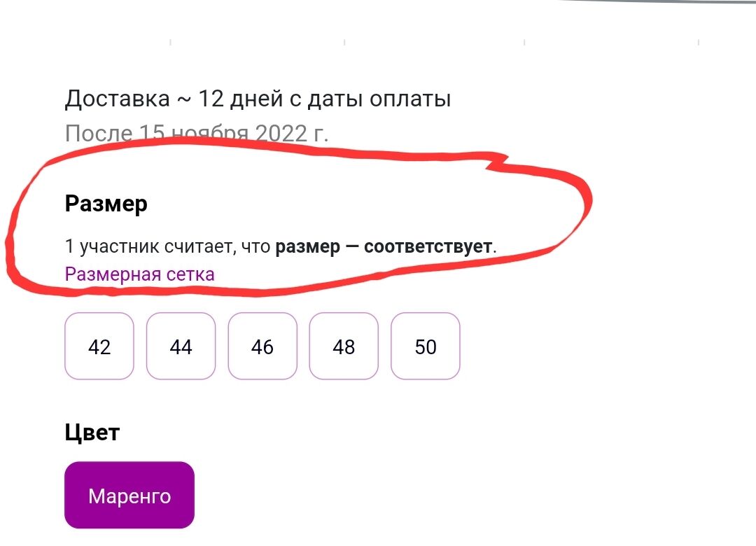
Task: Click the word 'участник' in size feedback
Action: 119,246
